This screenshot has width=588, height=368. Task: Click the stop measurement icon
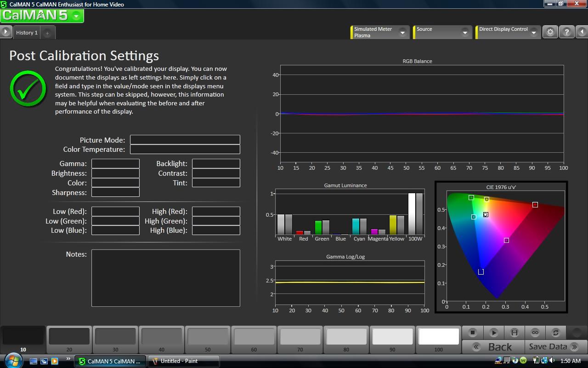pyautogui.click(x=473, y=332)
